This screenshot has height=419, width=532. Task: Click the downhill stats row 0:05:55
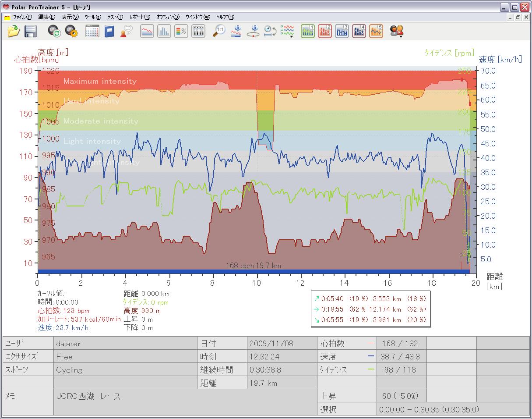click(370, 320)
